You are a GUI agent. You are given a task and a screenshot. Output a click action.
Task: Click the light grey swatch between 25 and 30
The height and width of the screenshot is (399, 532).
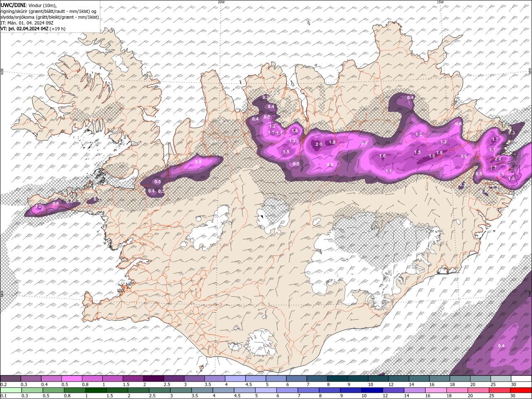point(501,379)
